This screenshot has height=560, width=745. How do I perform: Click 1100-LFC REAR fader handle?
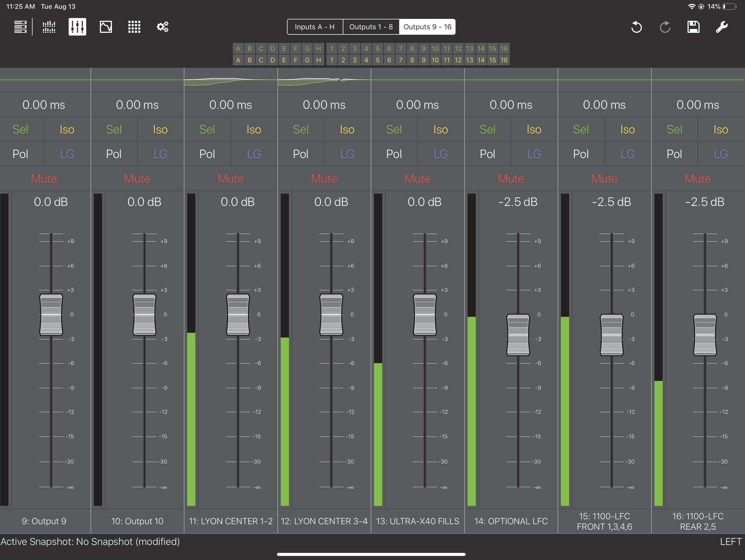pyautogui.click(x=705, y=335)
